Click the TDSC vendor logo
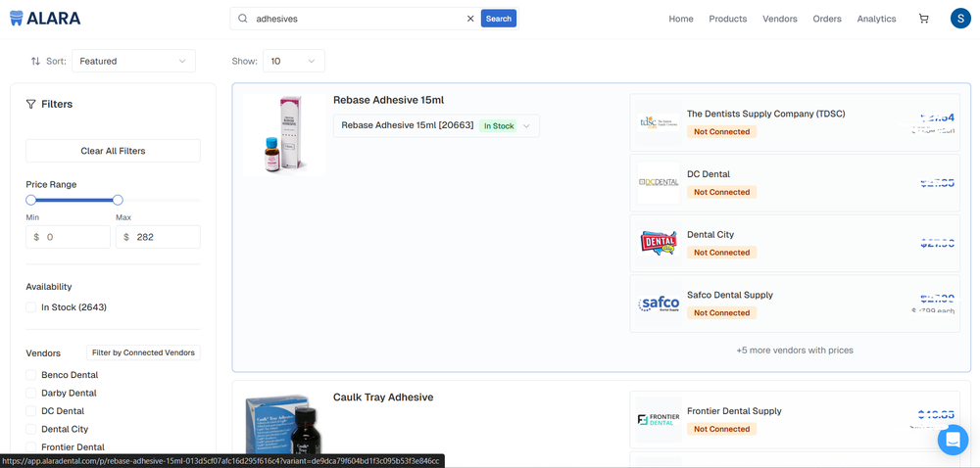The width and height of the screenshot is (980, 468). pyautogui.click(x=659, y=121)
